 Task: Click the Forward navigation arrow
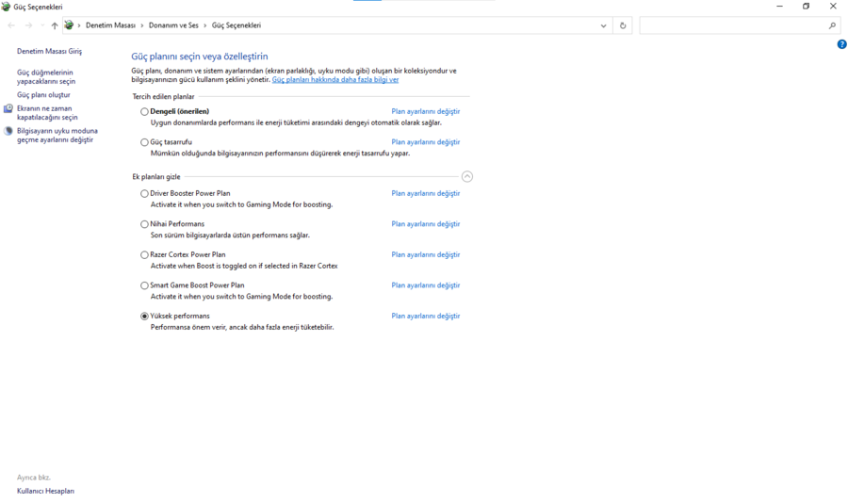28,25
